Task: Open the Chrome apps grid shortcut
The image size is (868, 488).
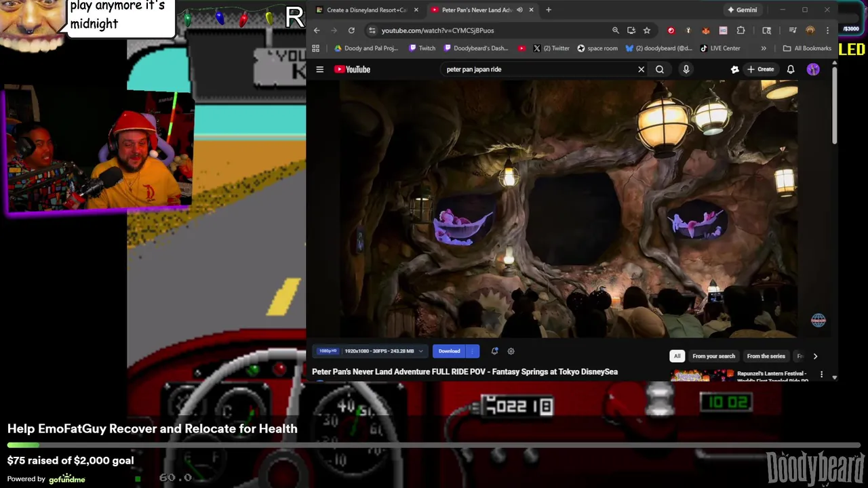Action: pyautogui.click(x=315, y=48)
